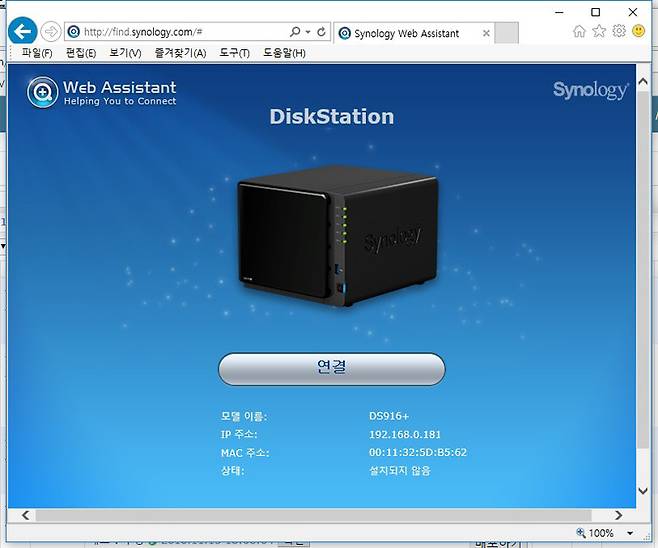
Task: Click the model name value DS916+
Action: (x=389, y=416)
